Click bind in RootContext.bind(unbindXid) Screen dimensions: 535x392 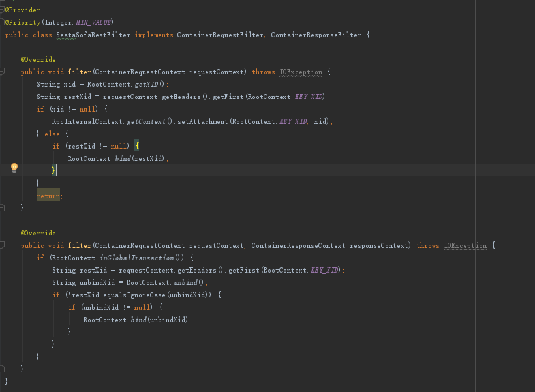(139, 320)
